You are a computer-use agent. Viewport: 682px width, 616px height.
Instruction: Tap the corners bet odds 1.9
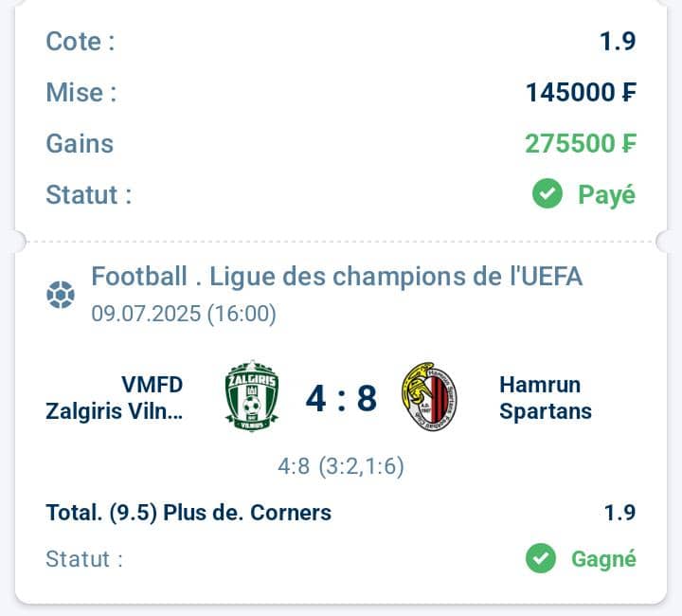619,513
